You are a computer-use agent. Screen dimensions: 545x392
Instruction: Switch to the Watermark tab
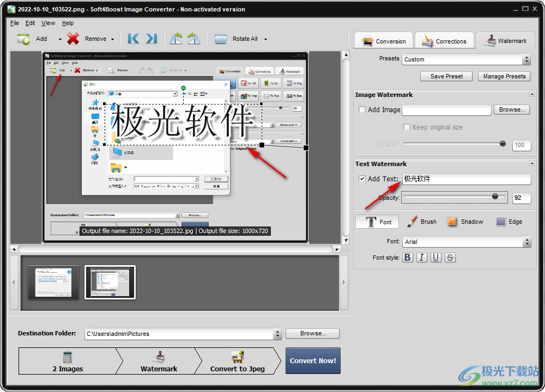click(507, 41)
